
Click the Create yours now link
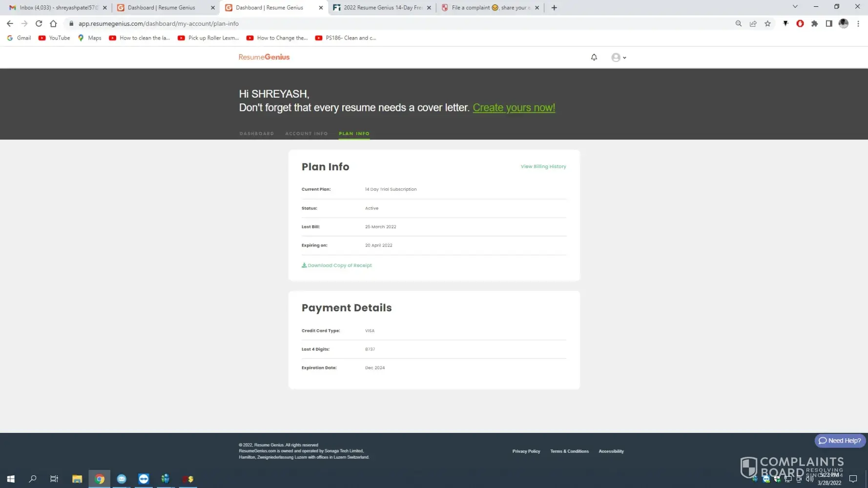pos(514,108)
